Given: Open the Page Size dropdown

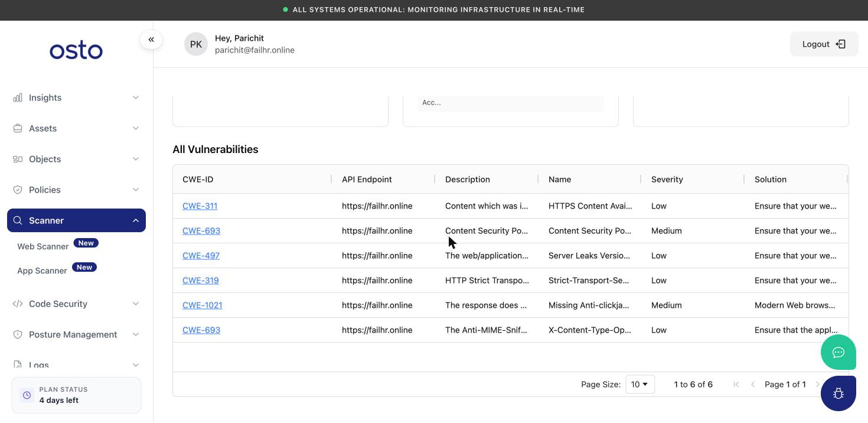Looking at the screenshot, I should click(x=640, y=385).
